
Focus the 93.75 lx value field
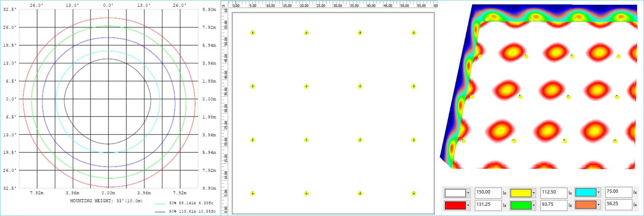coord(554,205)
